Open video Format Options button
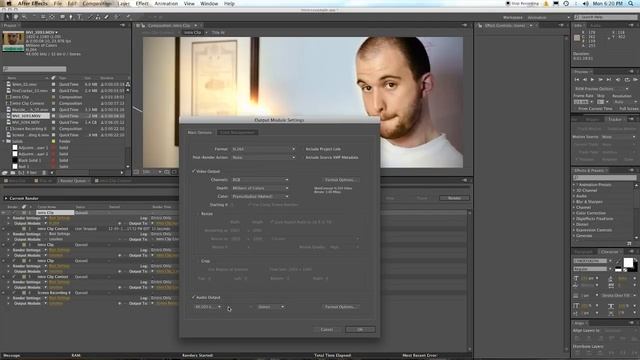This screenshot has height=360, width=640. click(340, 180)
